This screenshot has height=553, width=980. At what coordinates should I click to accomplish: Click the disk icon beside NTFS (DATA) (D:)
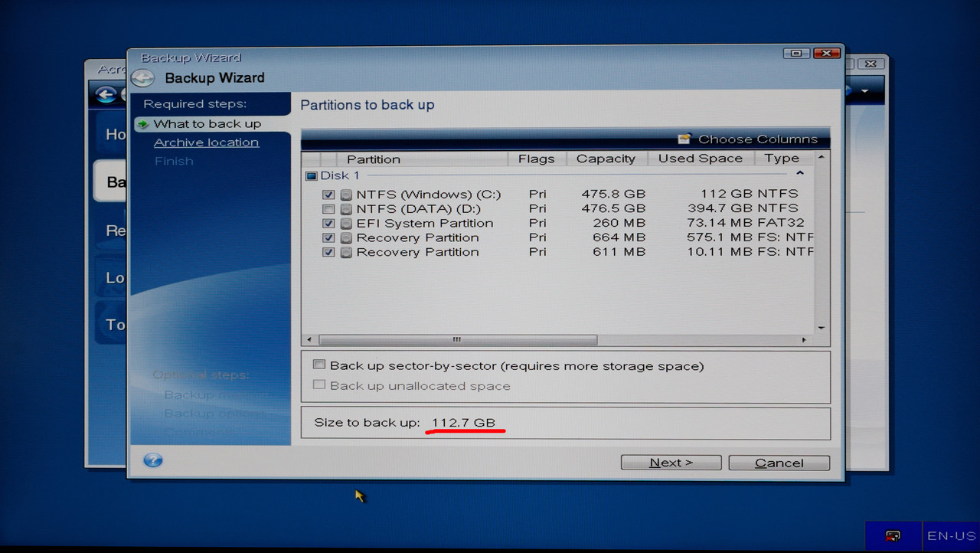346,209
